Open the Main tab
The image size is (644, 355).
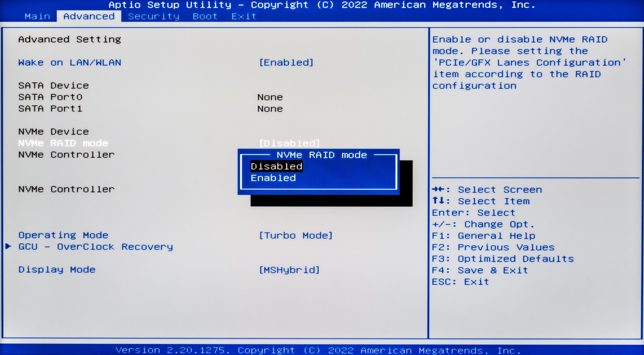pyautogui.click(x=38, y=16)
